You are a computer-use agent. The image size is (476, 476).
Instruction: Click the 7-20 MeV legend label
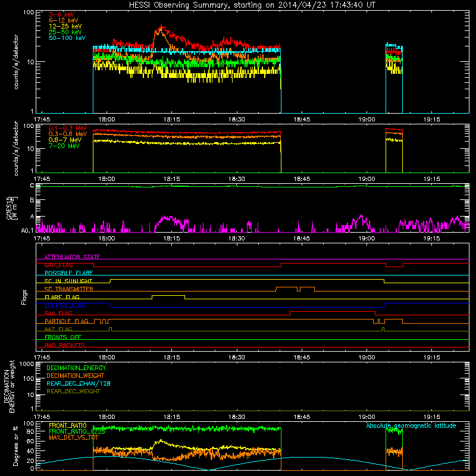pos(64,146)
